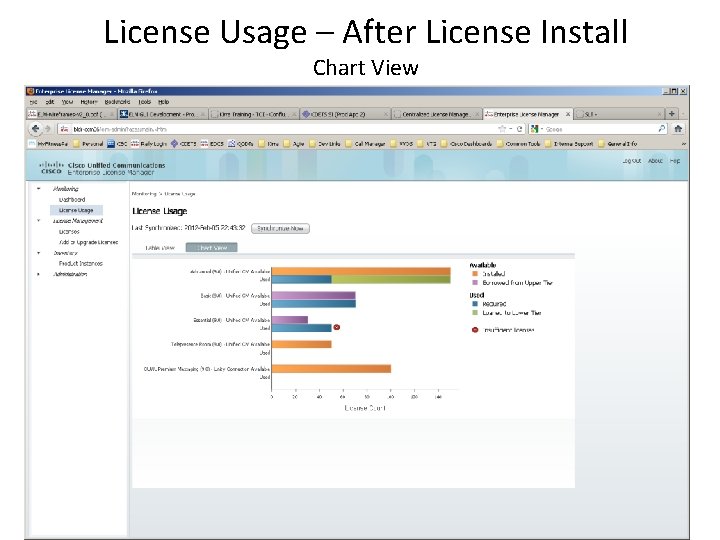Show more bookmarks via the overflow chevron
The width and height of the screenshot is (720, 540).
(x=683, y=144)
